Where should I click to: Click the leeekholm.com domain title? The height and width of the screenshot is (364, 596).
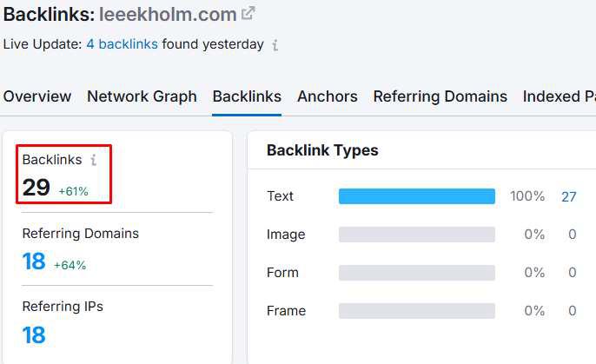[167, 14]
